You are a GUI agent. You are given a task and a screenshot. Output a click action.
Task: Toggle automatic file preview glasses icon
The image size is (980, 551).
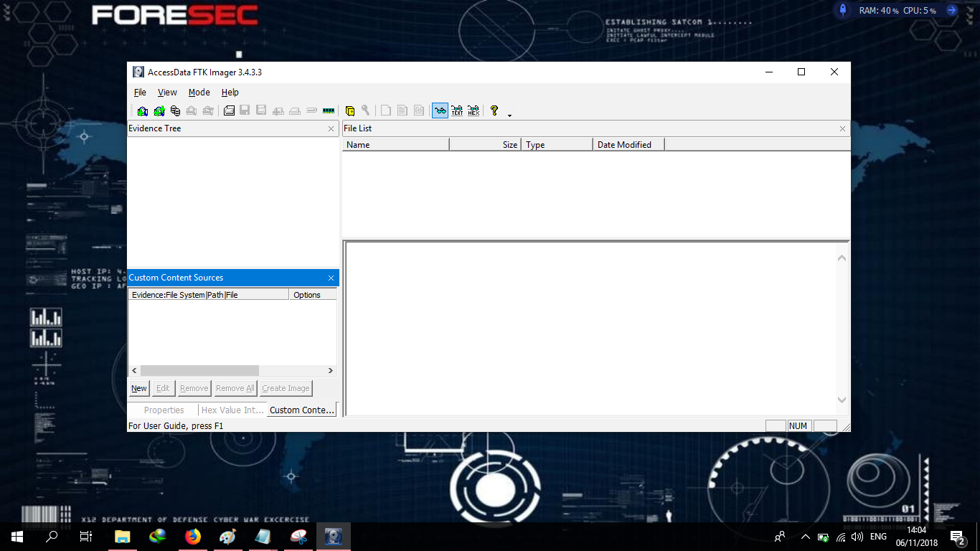pos(440,110)
